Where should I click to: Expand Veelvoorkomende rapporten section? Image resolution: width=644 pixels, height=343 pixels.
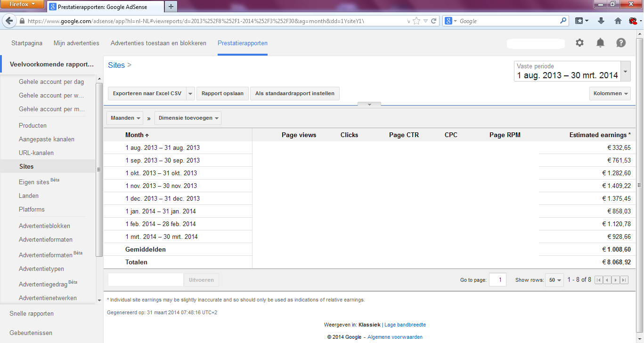click(x=52, y=64)
